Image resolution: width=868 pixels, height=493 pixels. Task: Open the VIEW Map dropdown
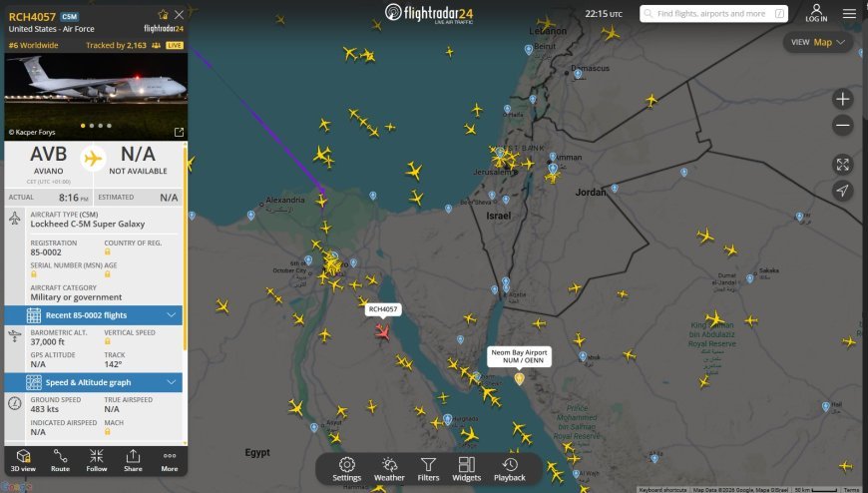(818, 42)
